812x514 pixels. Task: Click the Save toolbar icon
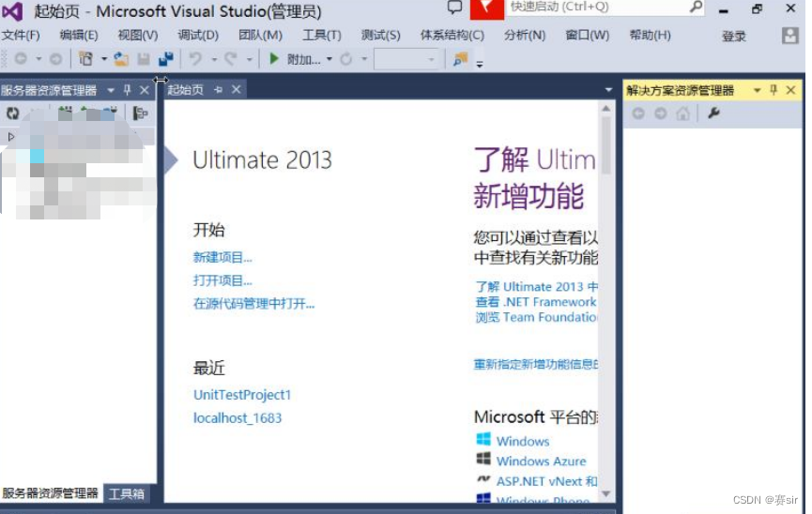coord(144,59)
